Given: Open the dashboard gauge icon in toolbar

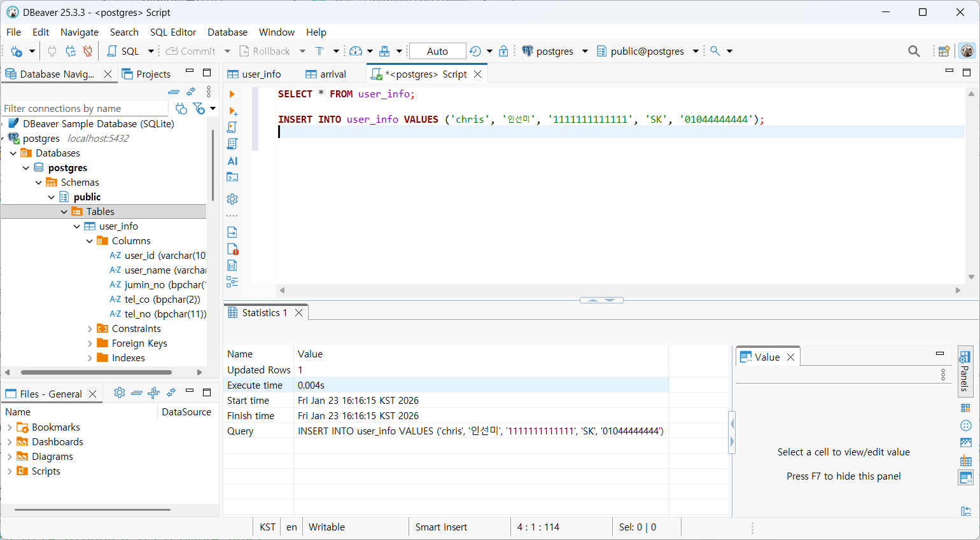Looking at the screenshot, I should 356,52.
